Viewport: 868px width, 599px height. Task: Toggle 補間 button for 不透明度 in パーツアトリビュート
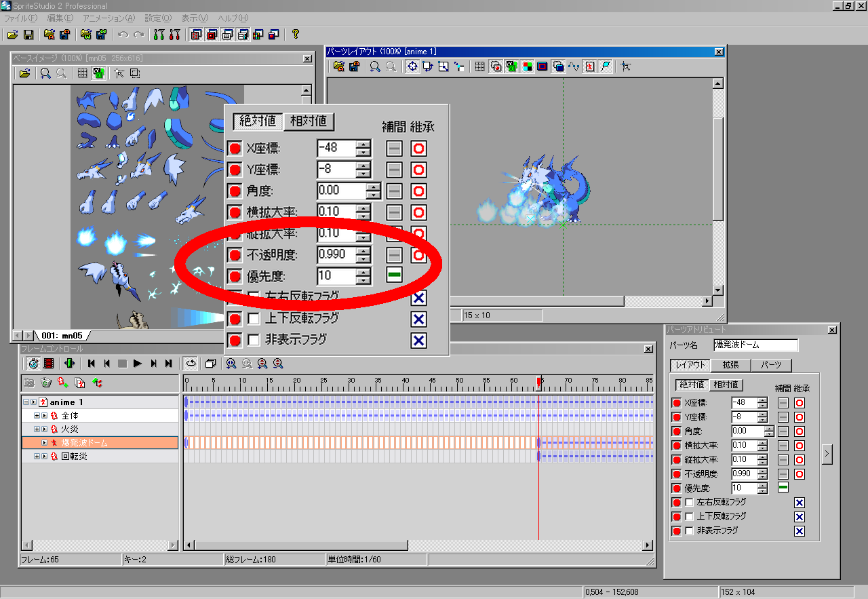point(783,474)
